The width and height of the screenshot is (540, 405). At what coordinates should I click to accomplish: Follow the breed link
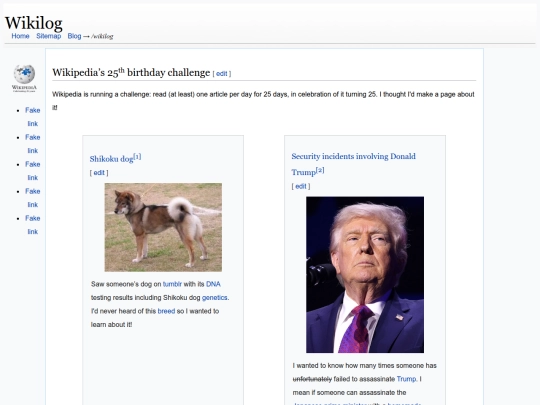[x=166, y=311]
